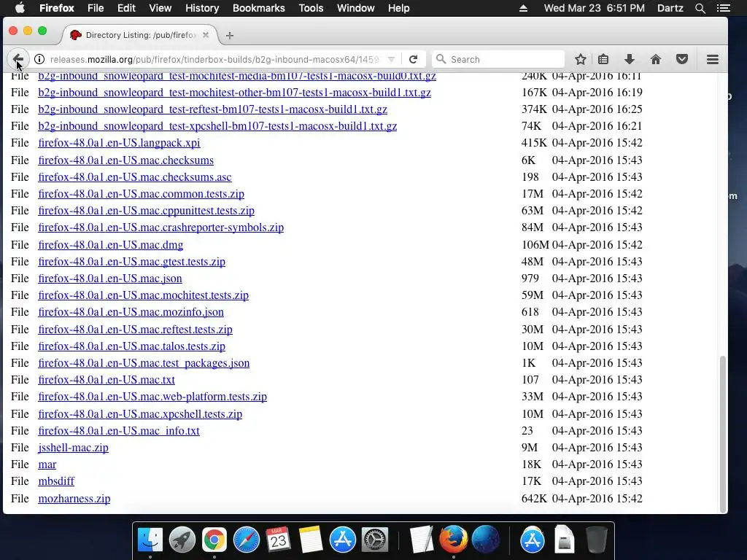The height and width of the screenshot is (560, 747).
Task: Open Spotlight search in the menu bar
Action: (700, 8)
